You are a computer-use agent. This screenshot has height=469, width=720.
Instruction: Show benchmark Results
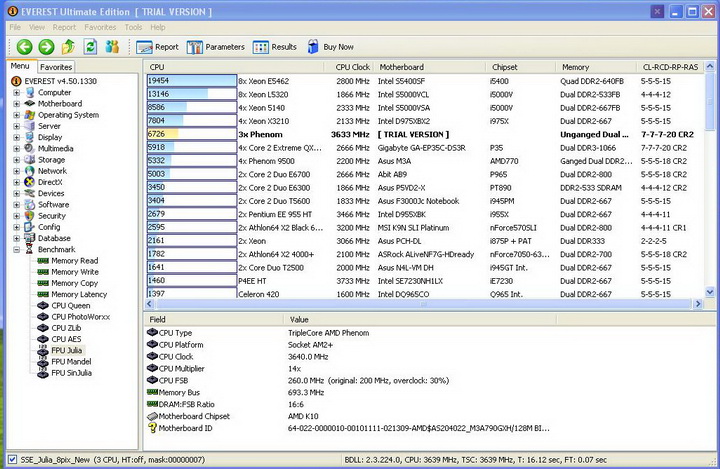point(275,47)
